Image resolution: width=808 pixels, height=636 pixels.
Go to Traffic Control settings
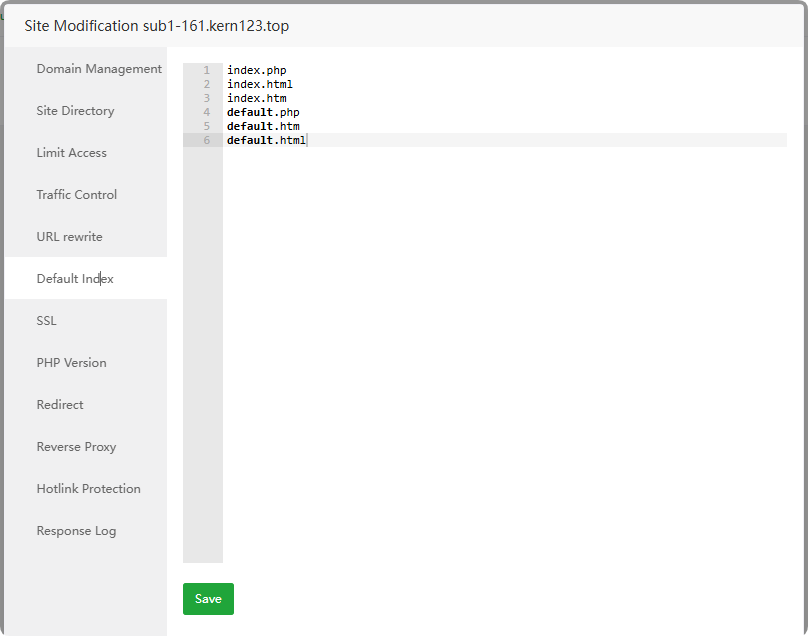77,195
